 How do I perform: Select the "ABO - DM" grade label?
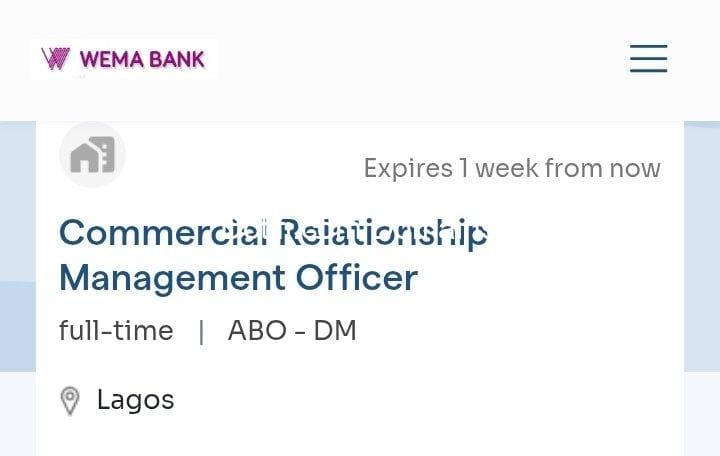(x=292, y=331)
